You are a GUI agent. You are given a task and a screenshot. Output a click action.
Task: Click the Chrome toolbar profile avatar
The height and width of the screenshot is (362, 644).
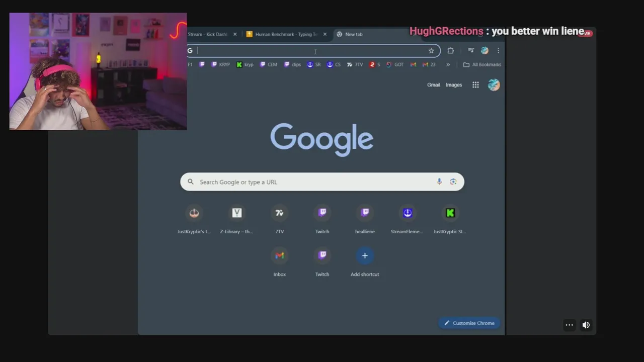pyautogui.click(x=485, y=51)
